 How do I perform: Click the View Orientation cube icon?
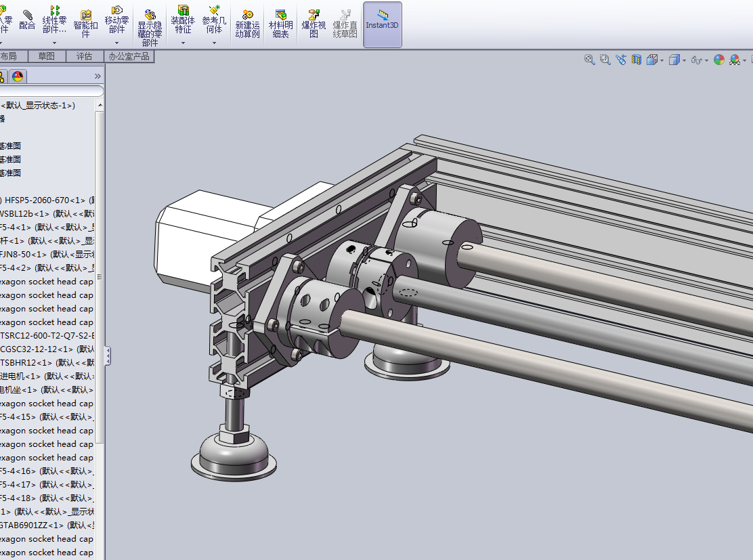point(651,60)
